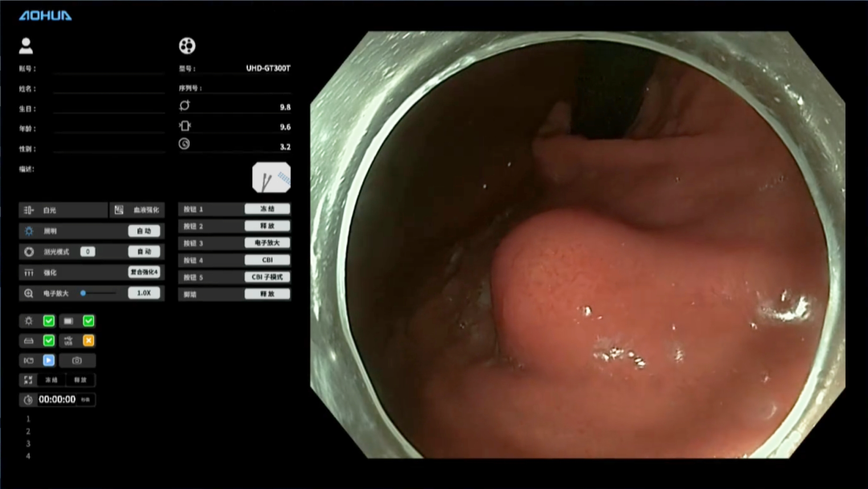Image resolution: width=868 pixels, height=489 pixels.
Task: Click the 9.8 diameter measurement icon
Action: click(184, 105)
